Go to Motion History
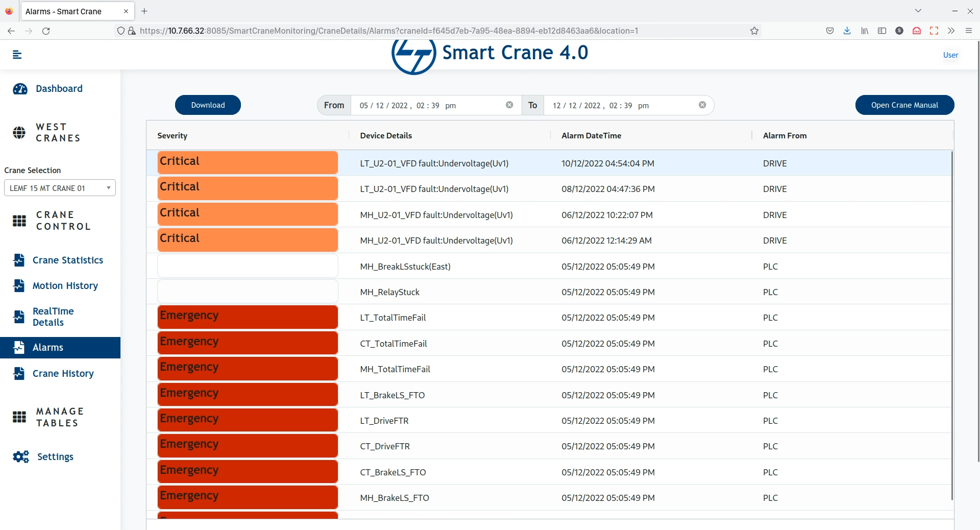The image size is (980, 530). point(65,285)
